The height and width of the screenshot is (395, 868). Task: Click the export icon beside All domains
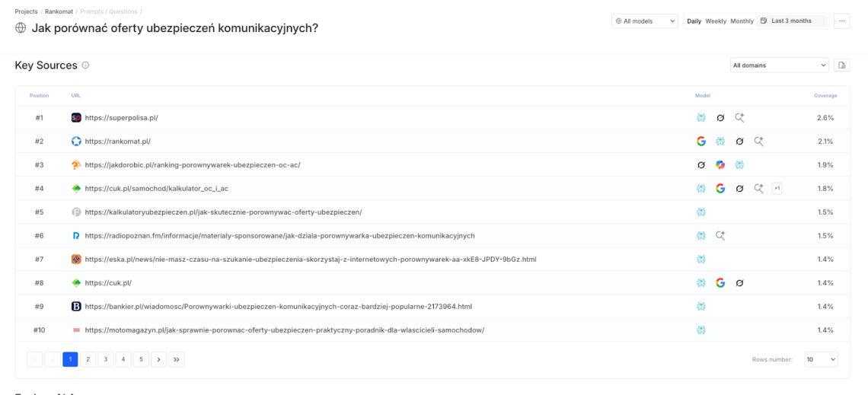point(842,65)
